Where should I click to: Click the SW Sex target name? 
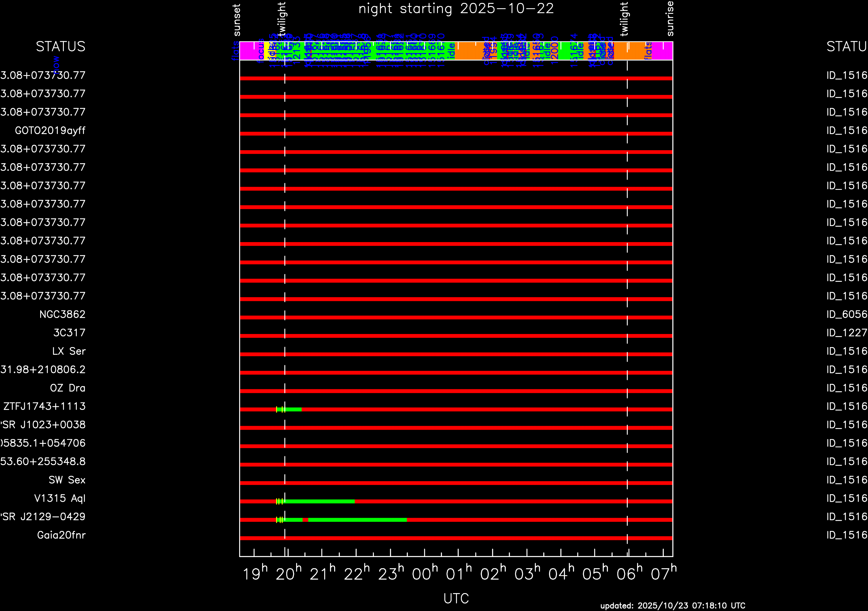(67, 480)
